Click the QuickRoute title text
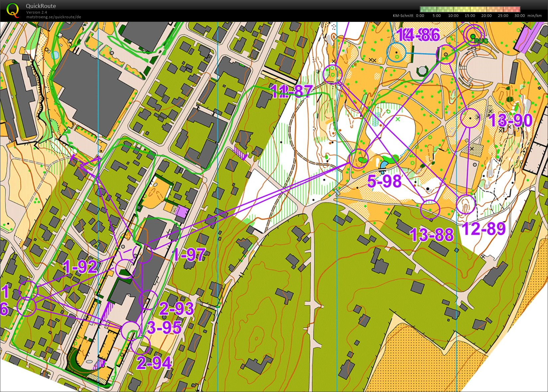 [41, 6]
